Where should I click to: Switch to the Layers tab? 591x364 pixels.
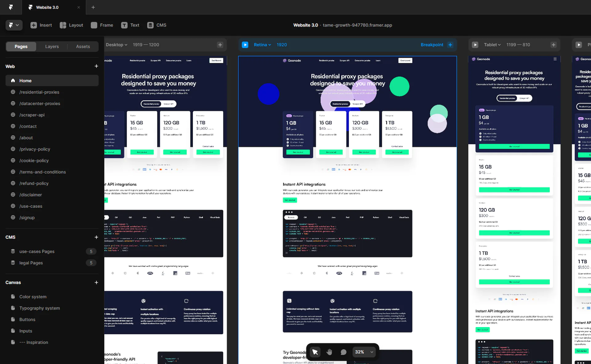(52, 46)
